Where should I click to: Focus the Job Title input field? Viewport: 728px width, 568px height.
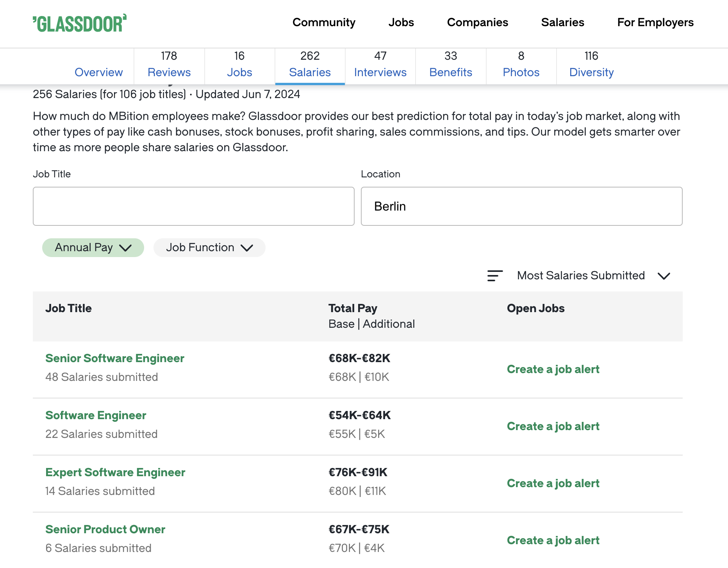(x=194, y=206)
